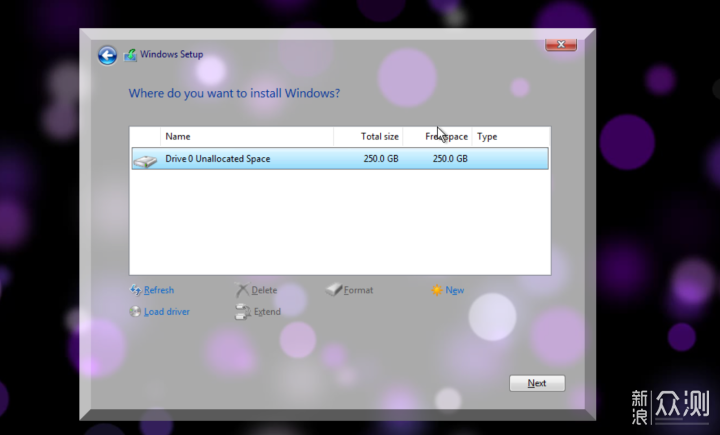Screen dimensions: 720x435
Task: Select the Drive 0 Unallocated Space row
Action: pyautogui.click(x=340, y=158)
